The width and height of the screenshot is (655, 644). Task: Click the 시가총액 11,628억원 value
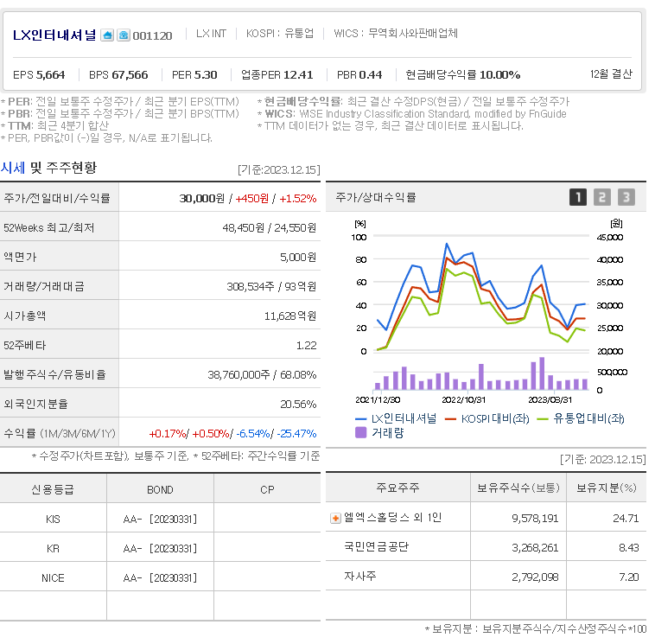(290, 316)
